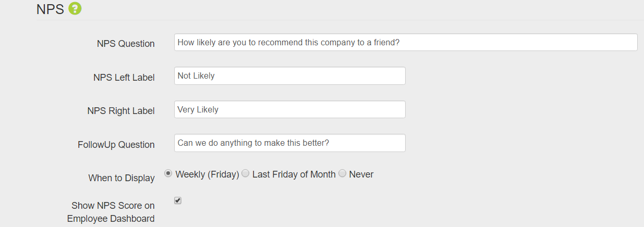Click the 'When to Display' label
644x227 pixels.
pos(121,178)
